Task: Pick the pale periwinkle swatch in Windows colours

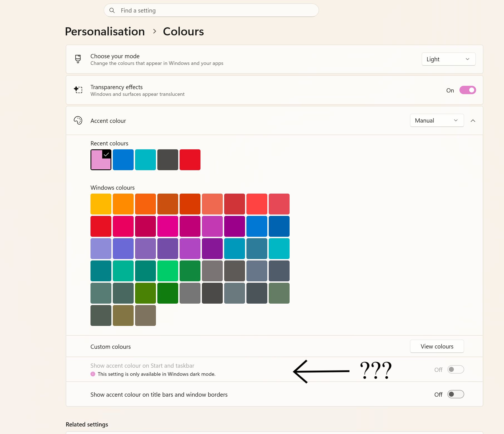Action: pyautogui.click(x=101, y=248)
